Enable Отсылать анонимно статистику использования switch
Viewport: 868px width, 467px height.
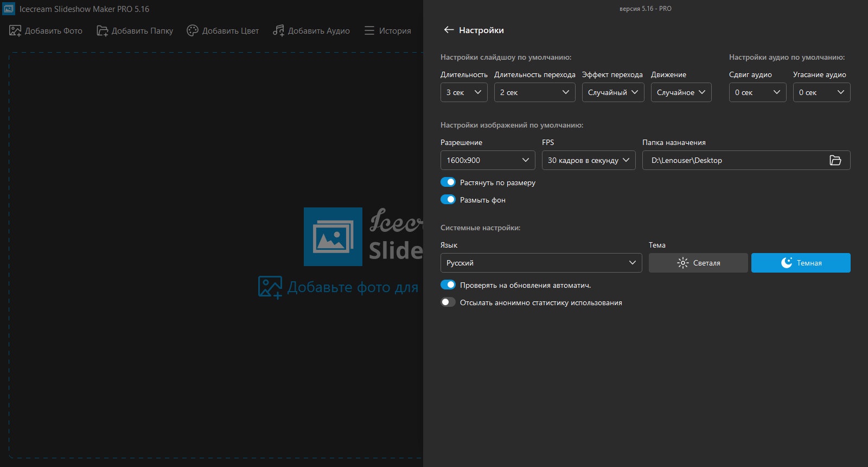pos(448,302)
